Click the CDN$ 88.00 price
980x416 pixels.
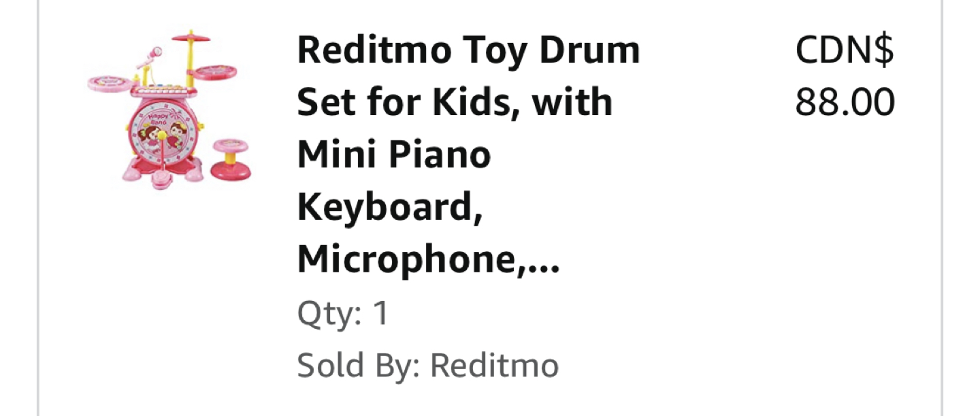click(x=845, y=77)
